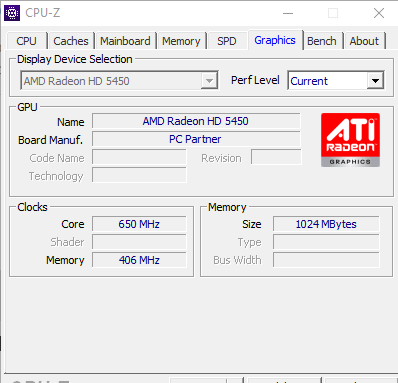Image resolution: width=398 pixels, height=383 pixels.
Task: Switch to the CPU tab
Action: coord(26,41)
